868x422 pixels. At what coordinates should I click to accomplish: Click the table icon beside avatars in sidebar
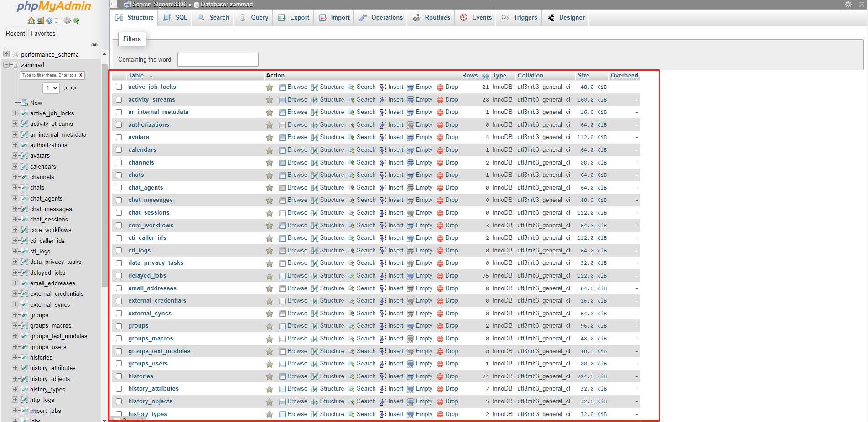(x=24, y=156)
